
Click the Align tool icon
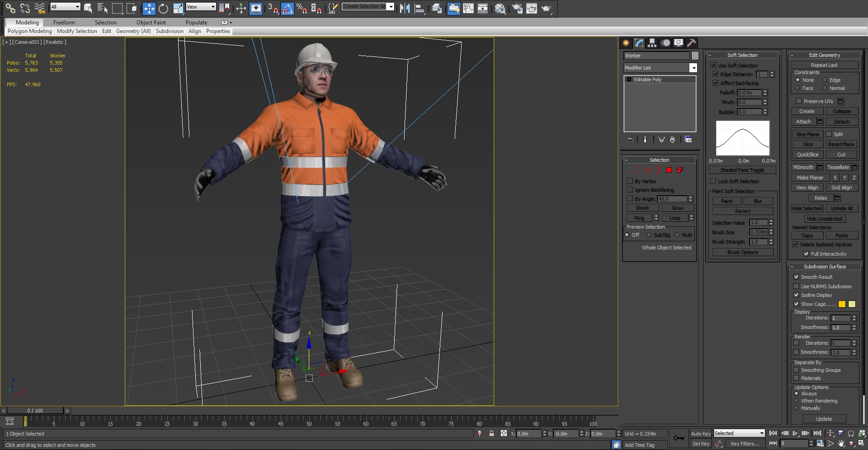(420, 8)
